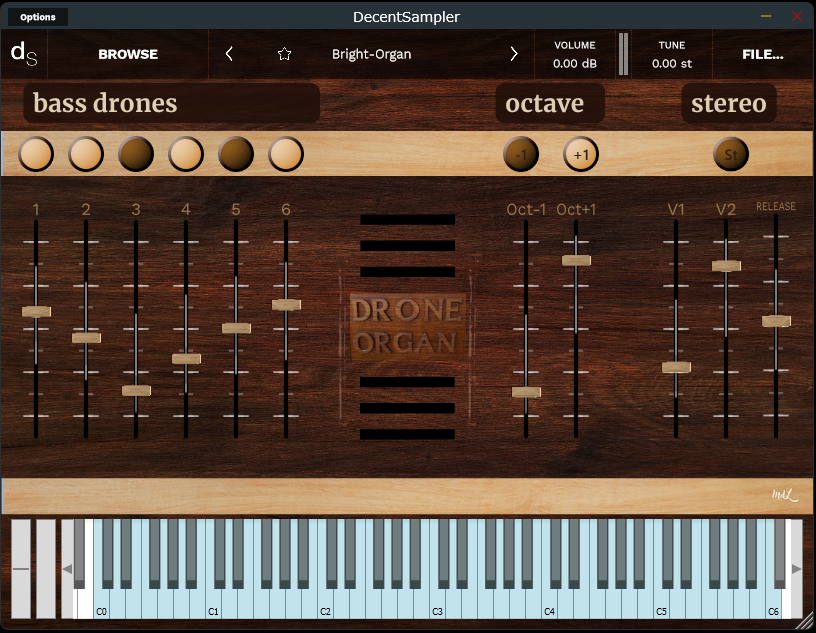Click the DecentSampler ds logo icon
Viewport: 816px width, 633px height.
tap(24, 54)
